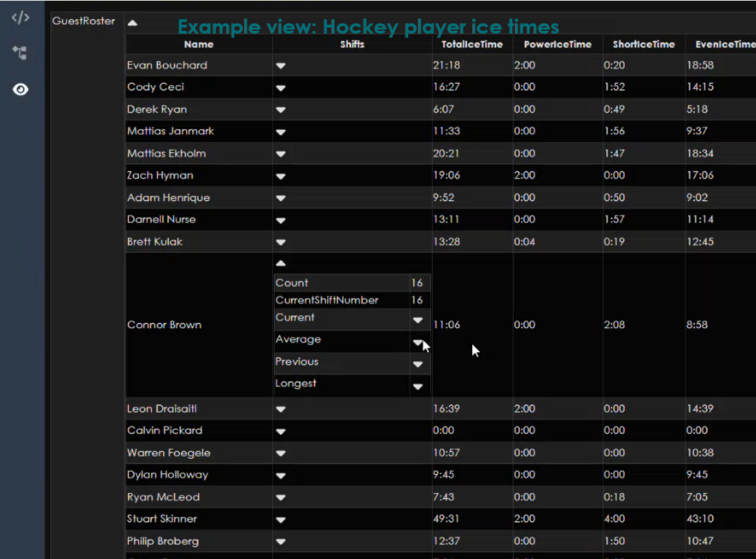Click the Name column header
The image size is (756, 559).
(x=199, y=44)
